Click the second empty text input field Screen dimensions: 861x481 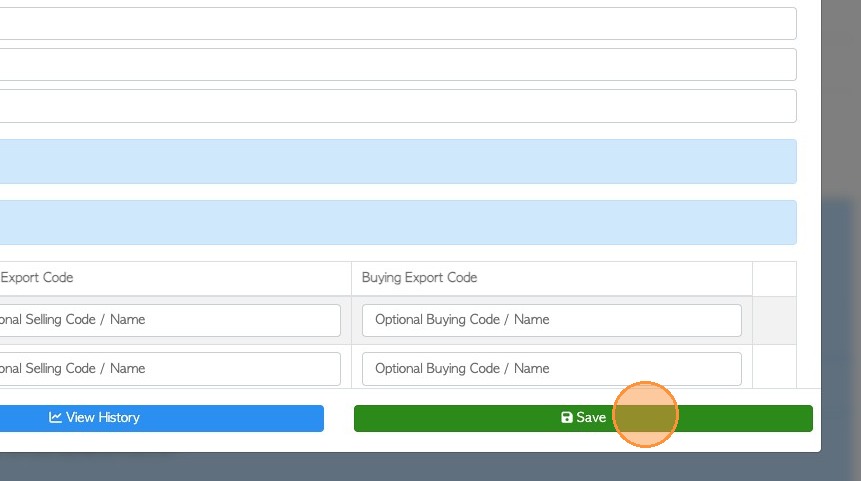(398, 65)
